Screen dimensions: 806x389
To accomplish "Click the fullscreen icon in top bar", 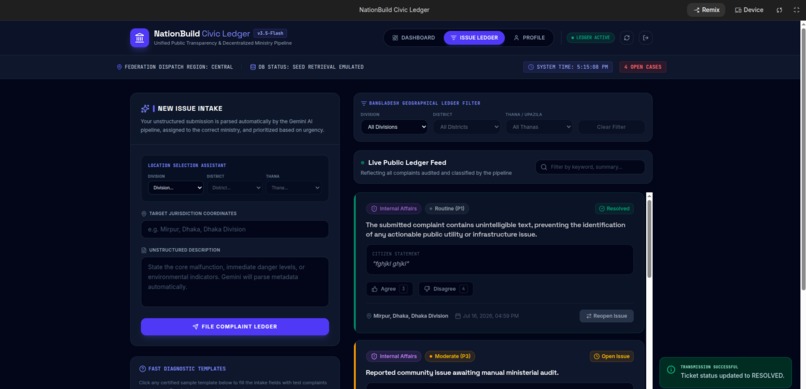I will (x=796, y=10).
